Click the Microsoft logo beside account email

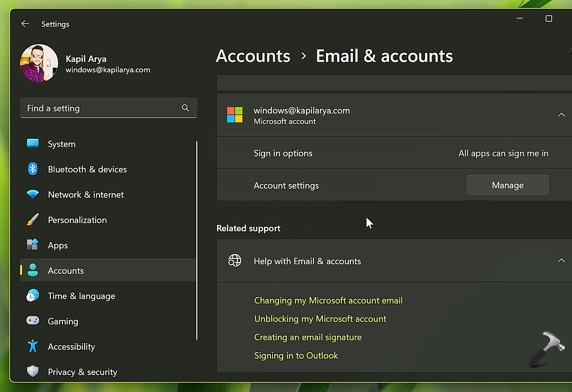pyautogui.click(x=235, y=115)
